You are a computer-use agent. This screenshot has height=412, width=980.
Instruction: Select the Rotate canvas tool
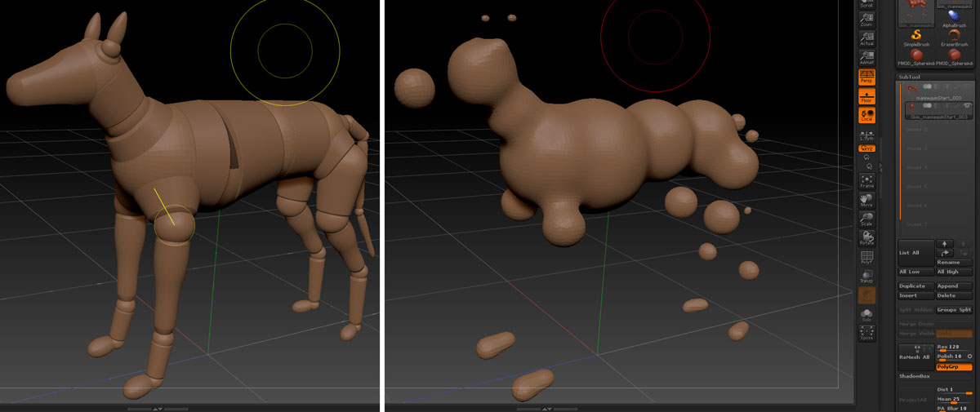[866, 237]
